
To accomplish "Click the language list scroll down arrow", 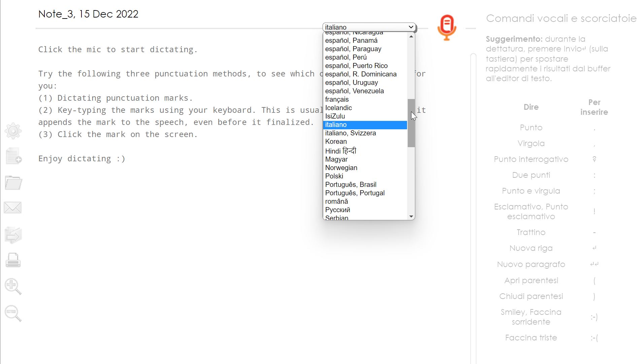I will (411, 217).
